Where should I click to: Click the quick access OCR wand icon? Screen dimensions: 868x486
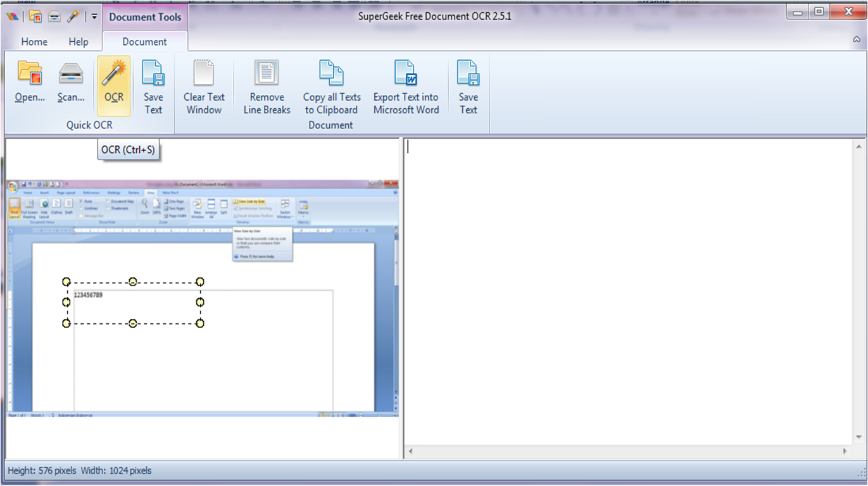(x=73, y=17)
